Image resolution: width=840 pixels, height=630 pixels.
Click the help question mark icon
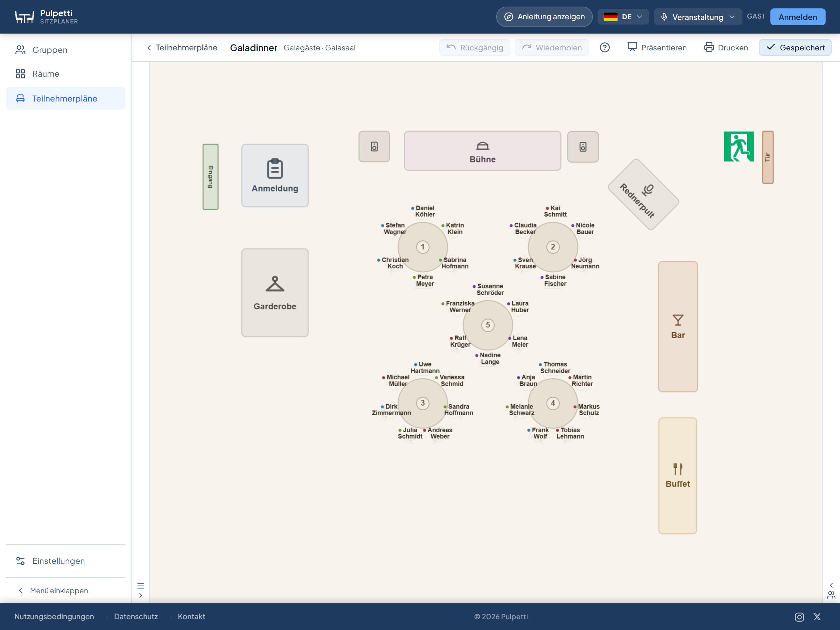[604, 48]
